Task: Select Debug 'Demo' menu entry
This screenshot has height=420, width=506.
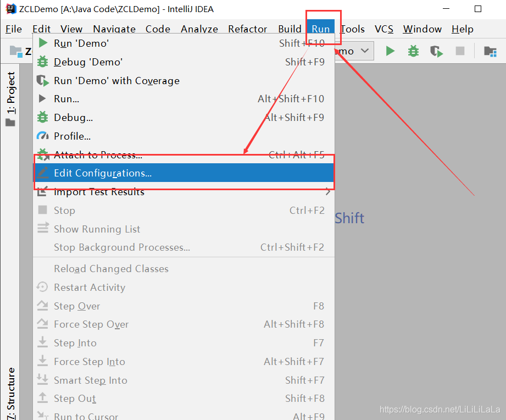Action: (184, 62)
